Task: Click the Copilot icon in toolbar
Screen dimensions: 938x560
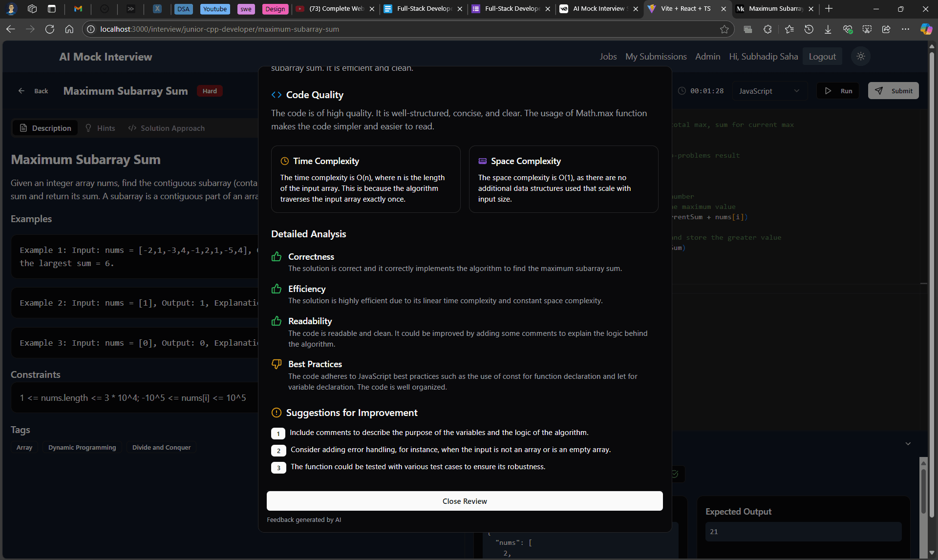Action: (x=926, y=29)
